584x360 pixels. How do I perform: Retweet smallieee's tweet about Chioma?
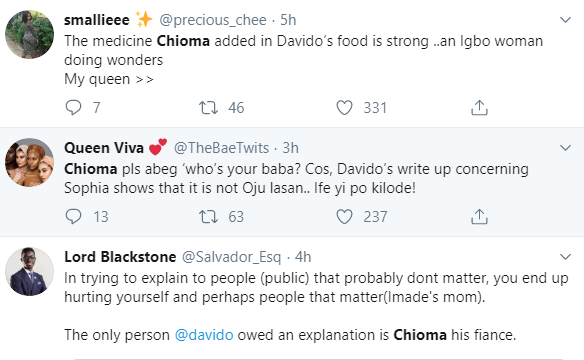(208, 108)
